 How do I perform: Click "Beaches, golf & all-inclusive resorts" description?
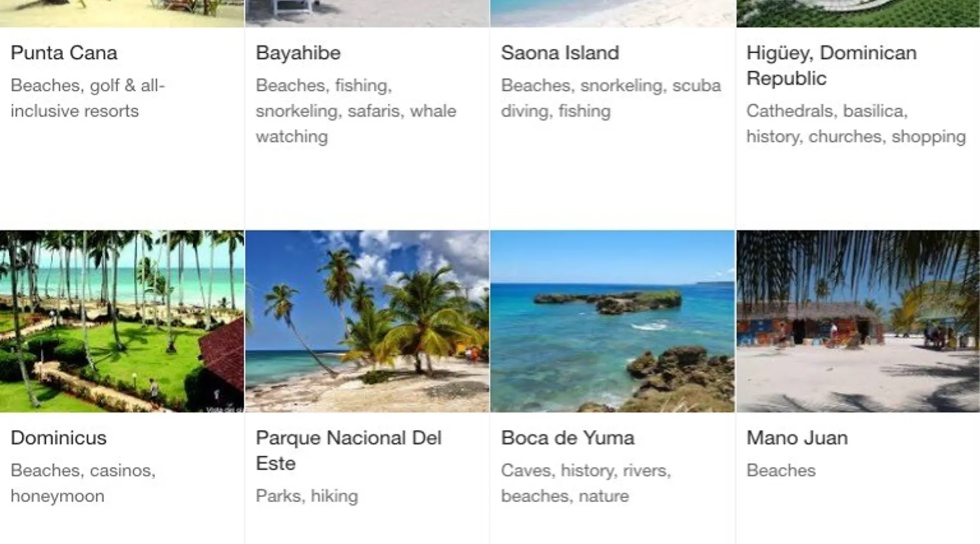(87, 98)
